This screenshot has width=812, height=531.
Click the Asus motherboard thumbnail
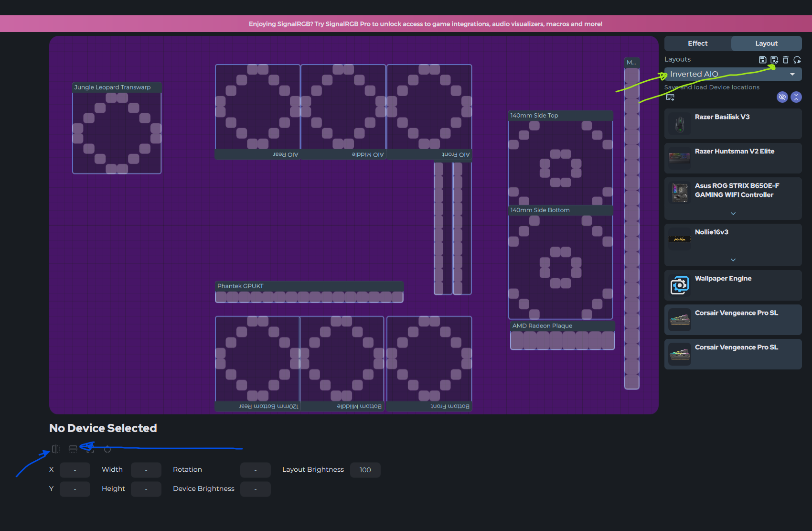tap(680, 193)
